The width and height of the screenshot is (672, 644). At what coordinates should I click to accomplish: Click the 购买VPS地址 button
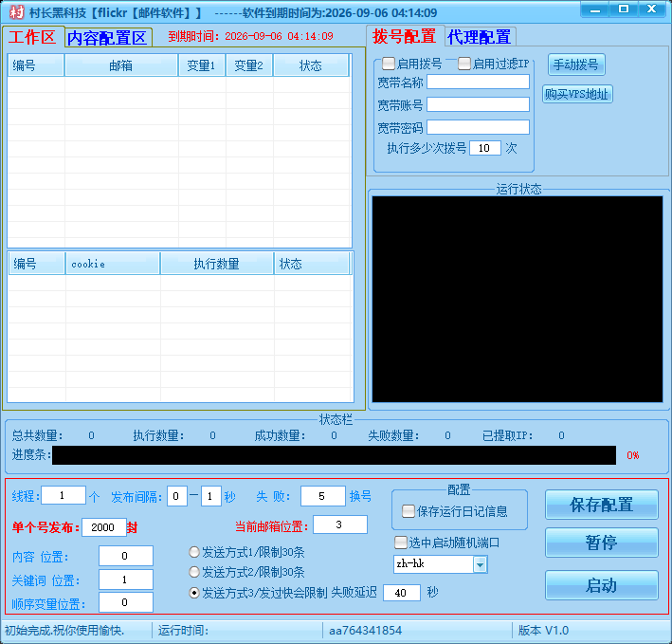coord(577,95)
